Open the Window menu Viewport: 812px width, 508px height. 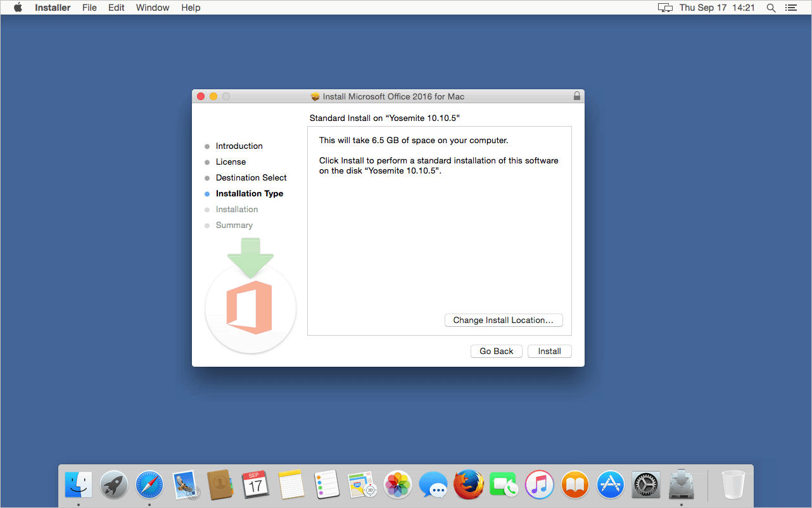(153, 8)
